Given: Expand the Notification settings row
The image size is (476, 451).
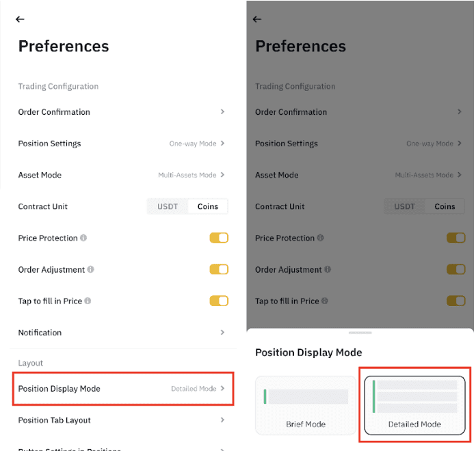Looking at the screenshot, I should point(223,333).
